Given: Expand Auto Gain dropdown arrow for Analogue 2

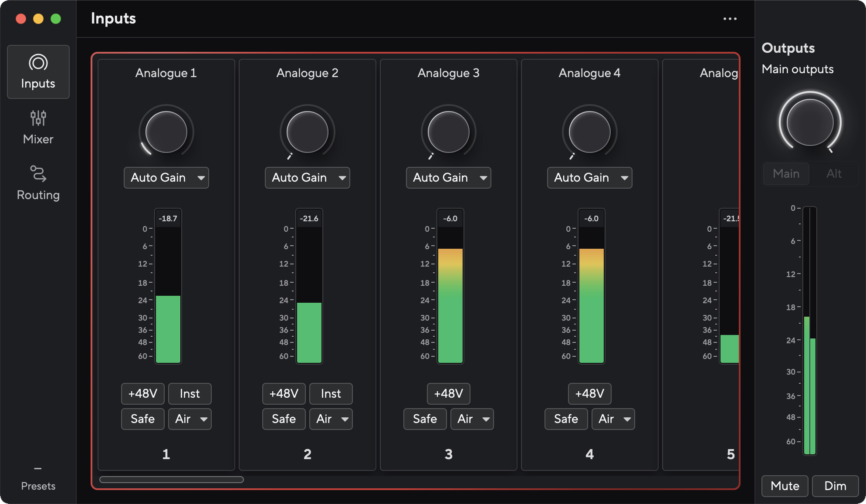Looking at the screenshot, I should (x=342, y=178).
